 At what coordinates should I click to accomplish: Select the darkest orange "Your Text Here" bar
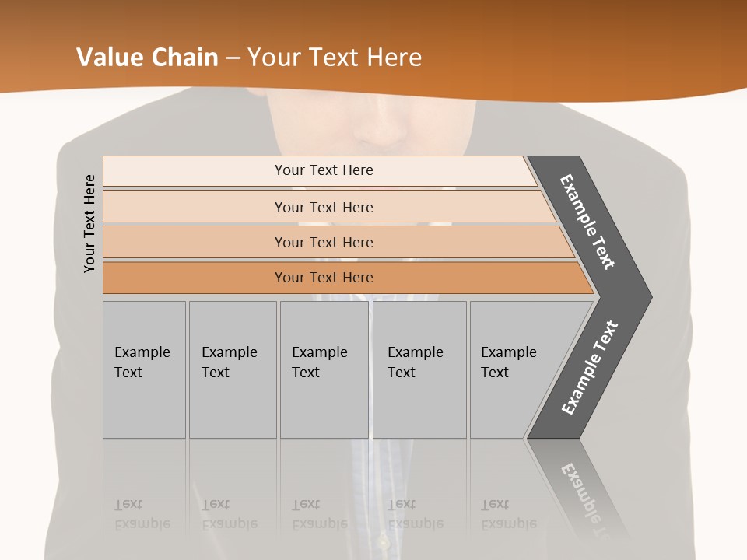(x=323, y=278)
